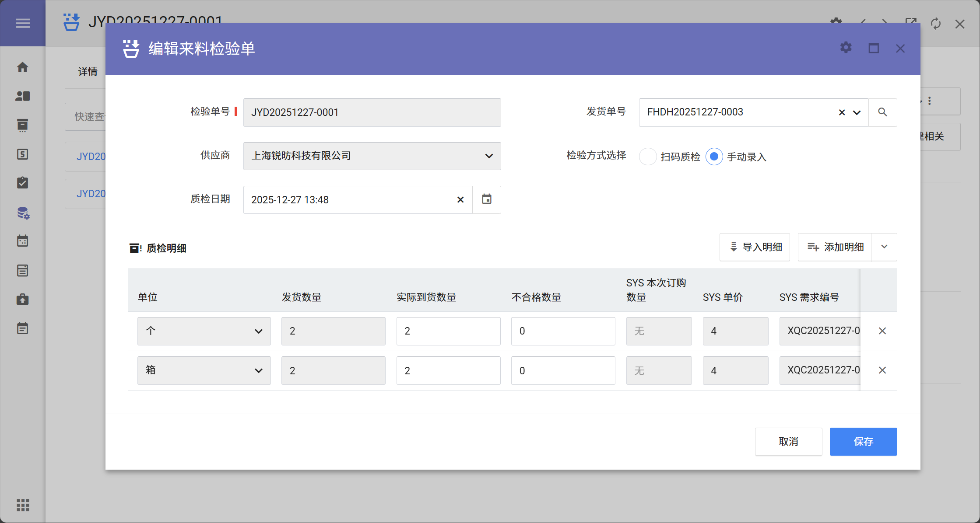Expand the 供应商 dropdown
Screen dimensions: 980x523
(488, 156)
